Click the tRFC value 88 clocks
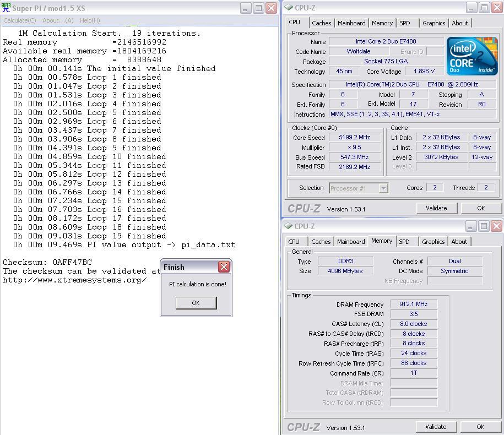Viewport: 504px width, 435px height. click(x=414, y=363)
